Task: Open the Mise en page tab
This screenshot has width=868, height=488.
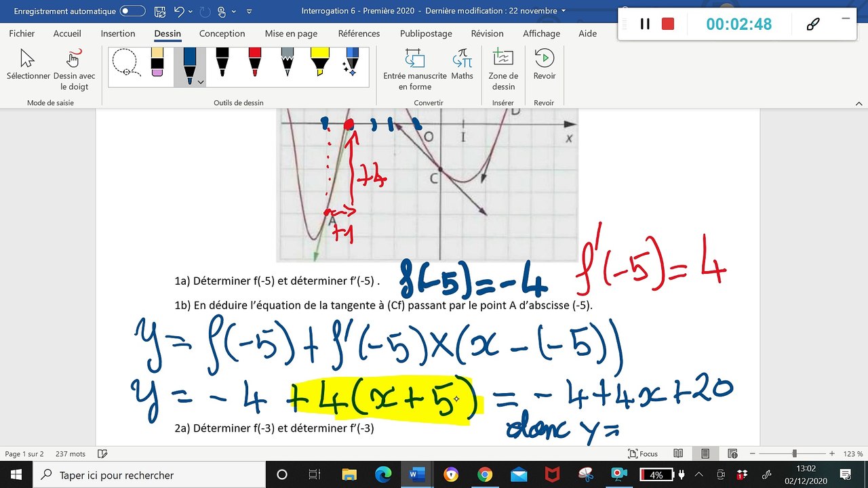Action: coord(291,33)
